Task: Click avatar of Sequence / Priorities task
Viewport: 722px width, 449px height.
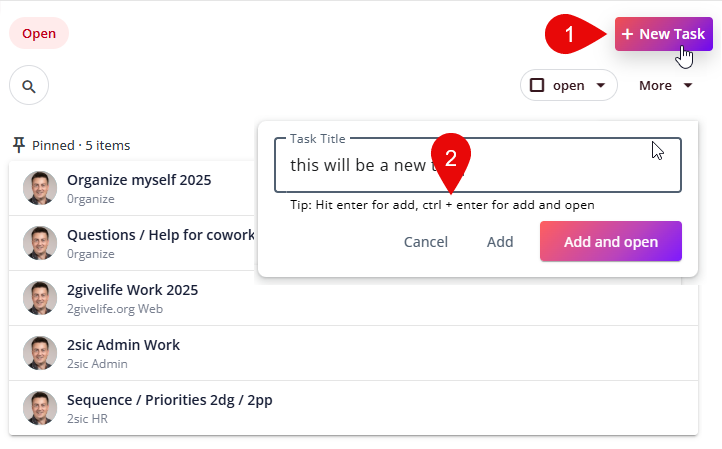Action: (x=40, y=408)
